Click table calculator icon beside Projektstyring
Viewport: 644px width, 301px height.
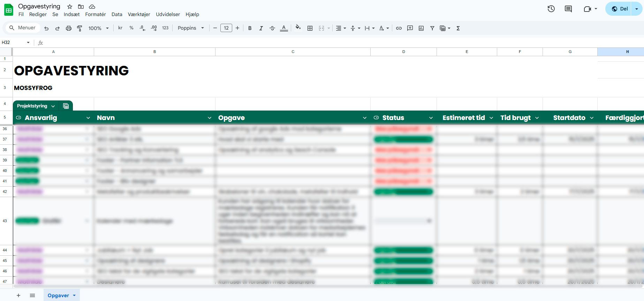point(66,106)
